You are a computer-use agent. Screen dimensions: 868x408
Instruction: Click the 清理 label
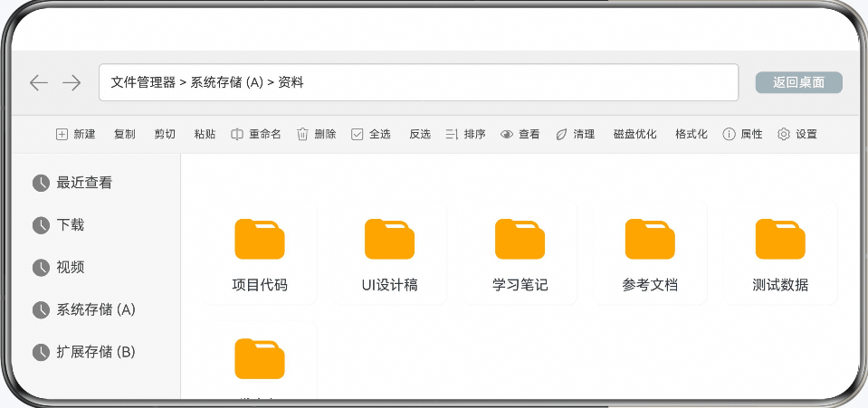coord(584,134)
